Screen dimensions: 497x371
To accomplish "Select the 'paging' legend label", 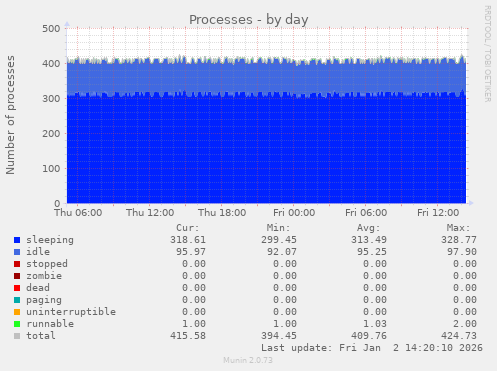I will point(44,300).
